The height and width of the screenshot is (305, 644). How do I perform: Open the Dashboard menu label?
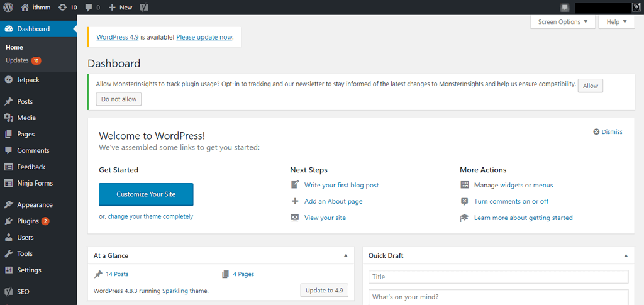33,29
